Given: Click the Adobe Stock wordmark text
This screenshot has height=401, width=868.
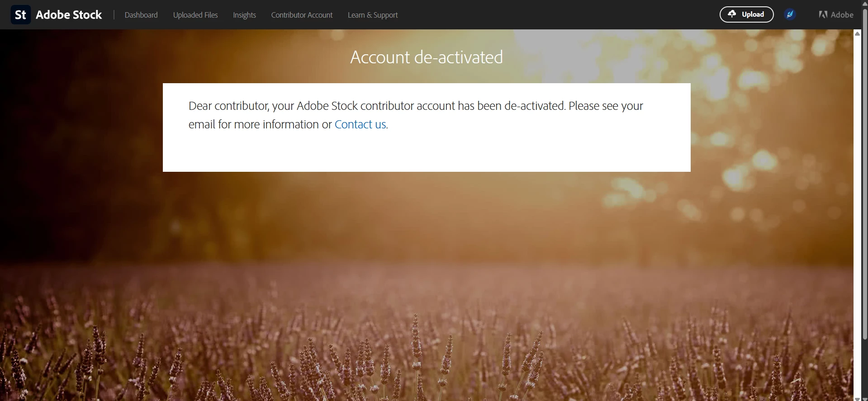Looking at the screenshot, I should click(x=69, y=15).
